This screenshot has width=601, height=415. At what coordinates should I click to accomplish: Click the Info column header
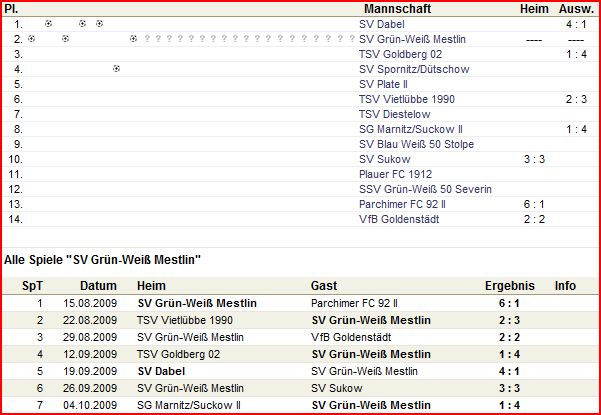tap(566, 285)
